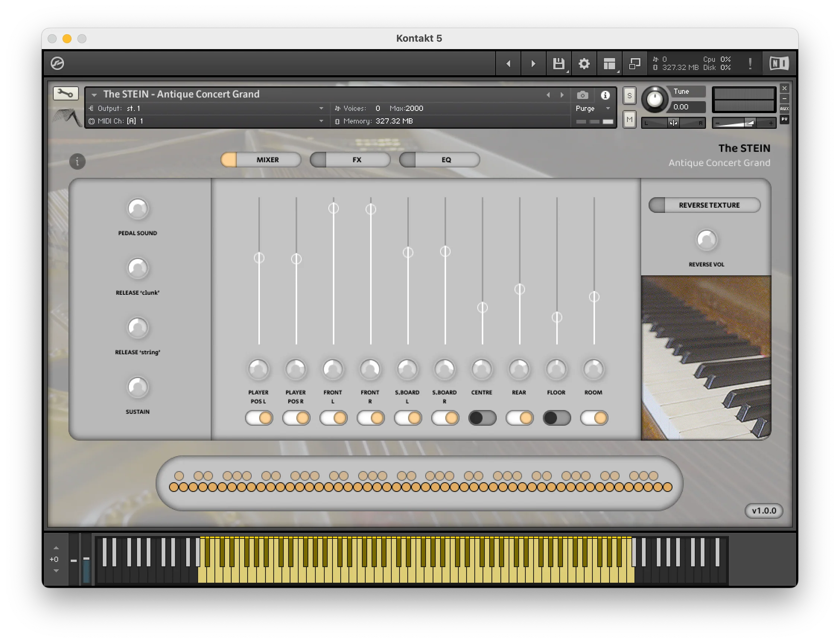Enable REVERSE TEXTURE switch
The image size is (840, 643).
click(704, 205)
